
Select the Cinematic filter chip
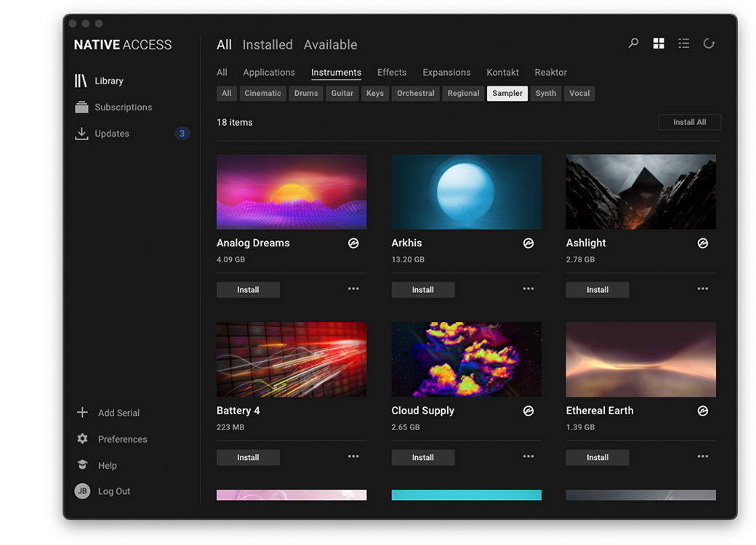[x=262, y=94]
